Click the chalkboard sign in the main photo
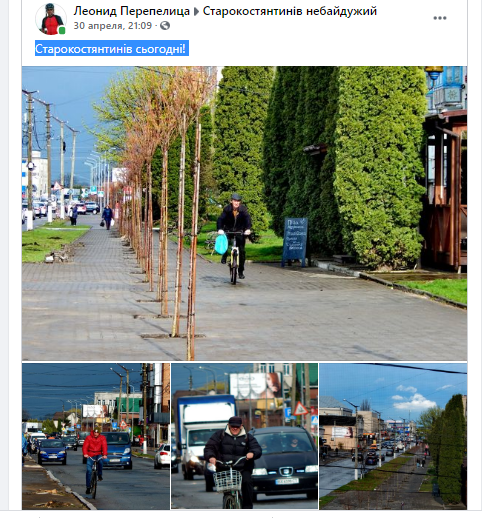 (295, 242)
